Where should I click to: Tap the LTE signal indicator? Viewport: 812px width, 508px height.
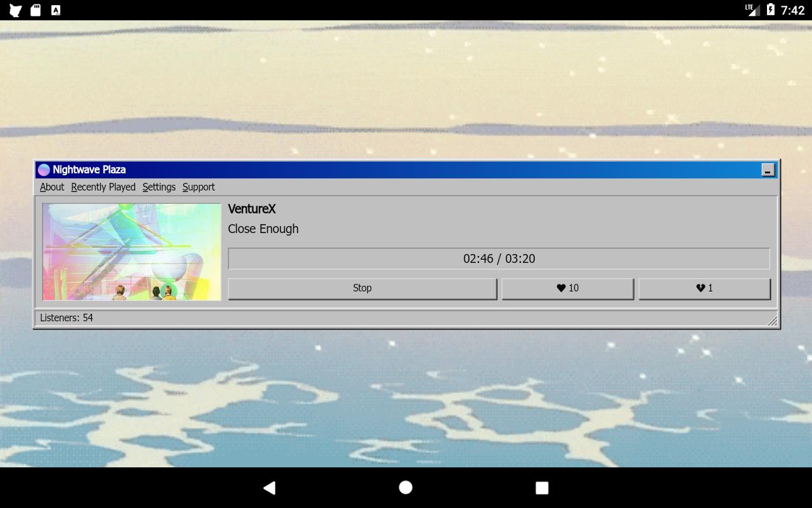[x=752, y=10]
